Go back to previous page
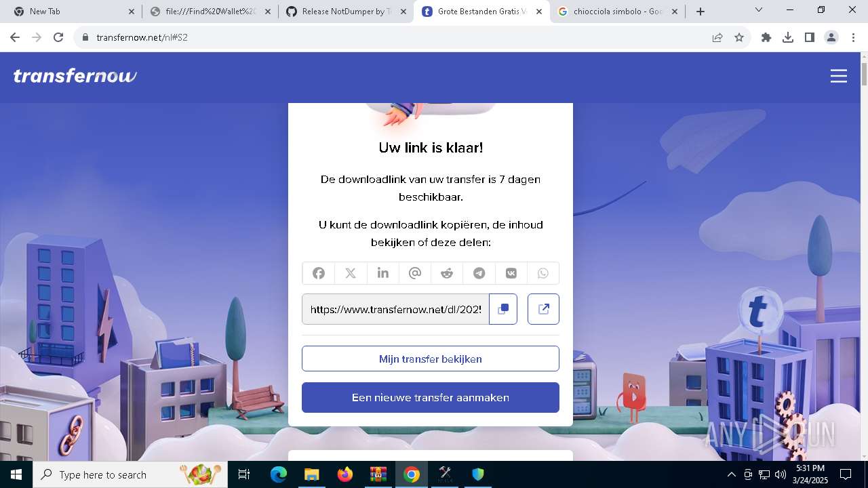Image resolution: width=868 pixels, height=488 pixels. pyautogui.click(x=15, y=37)
